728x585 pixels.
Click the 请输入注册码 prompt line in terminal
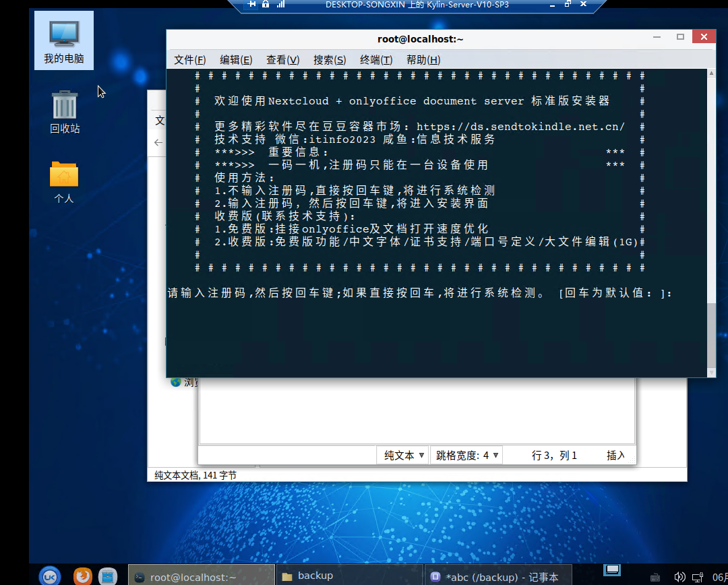(420, 293)
